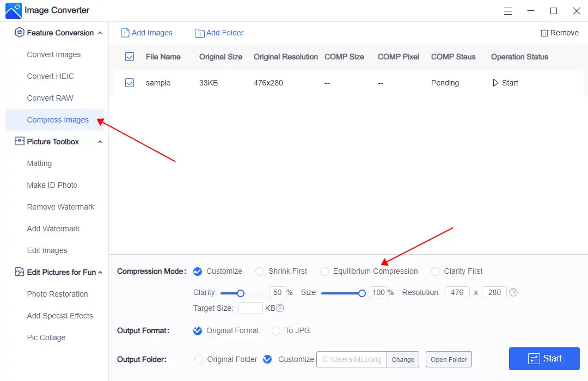Click the Original Size column header

pos(220,57)
